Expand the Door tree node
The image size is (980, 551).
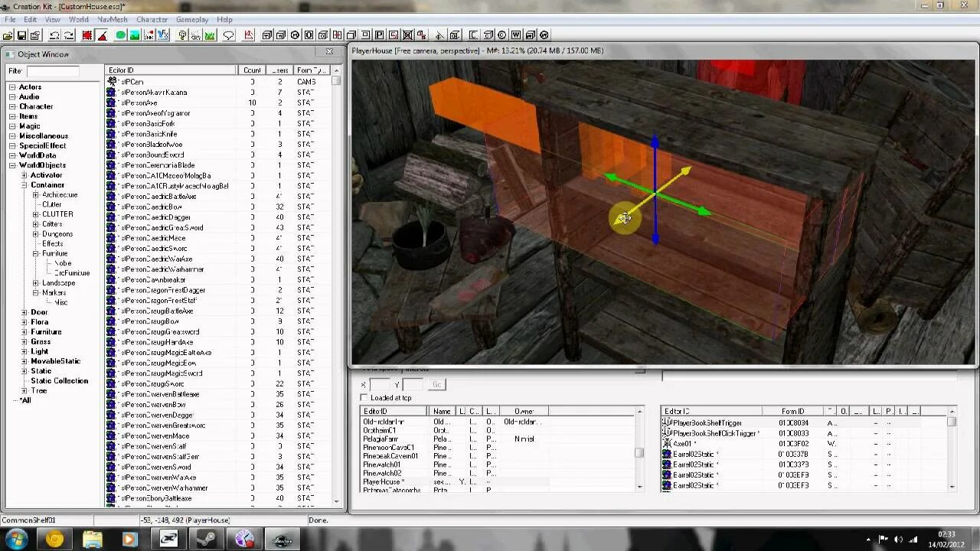coord(24,312)
